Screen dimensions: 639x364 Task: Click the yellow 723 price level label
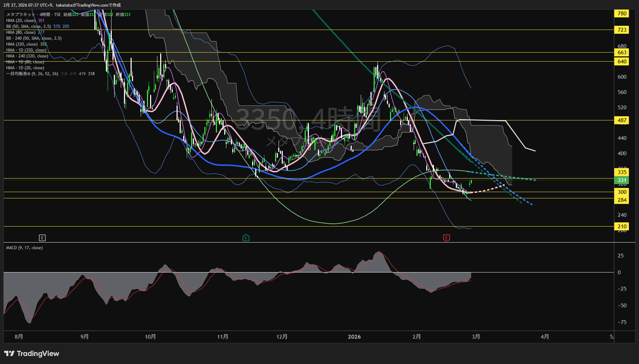(622, 30)
